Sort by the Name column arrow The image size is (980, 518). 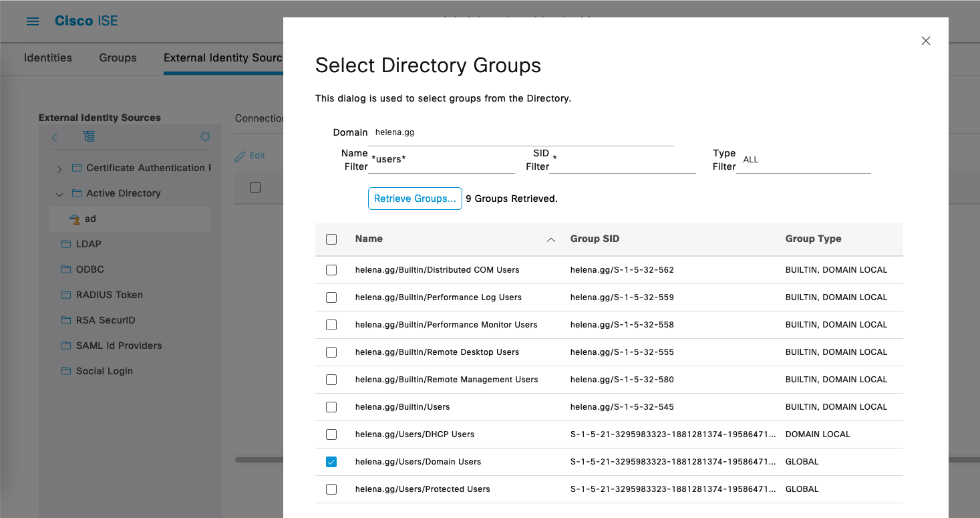pos(550,240)
